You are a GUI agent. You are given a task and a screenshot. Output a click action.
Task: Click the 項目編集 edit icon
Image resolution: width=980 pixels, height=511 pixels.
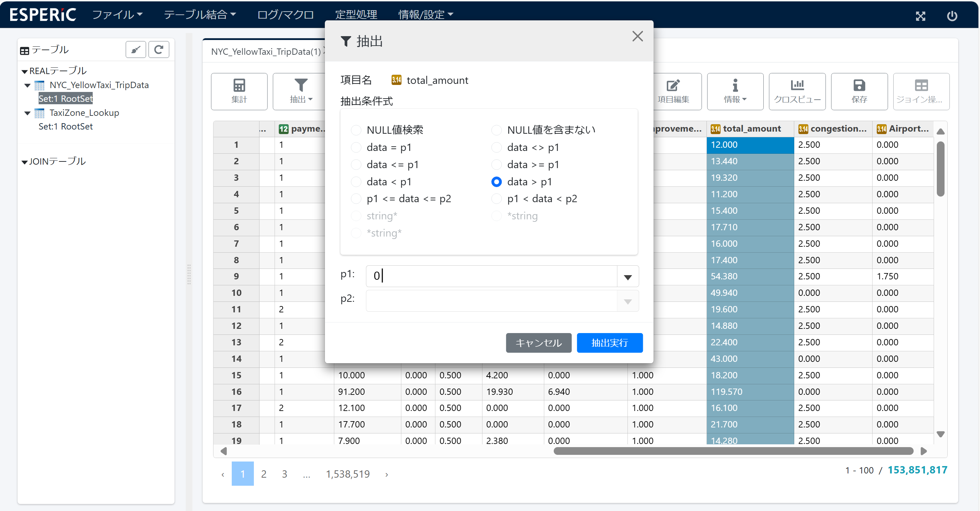pyautogui.click(x=673, y=86)
